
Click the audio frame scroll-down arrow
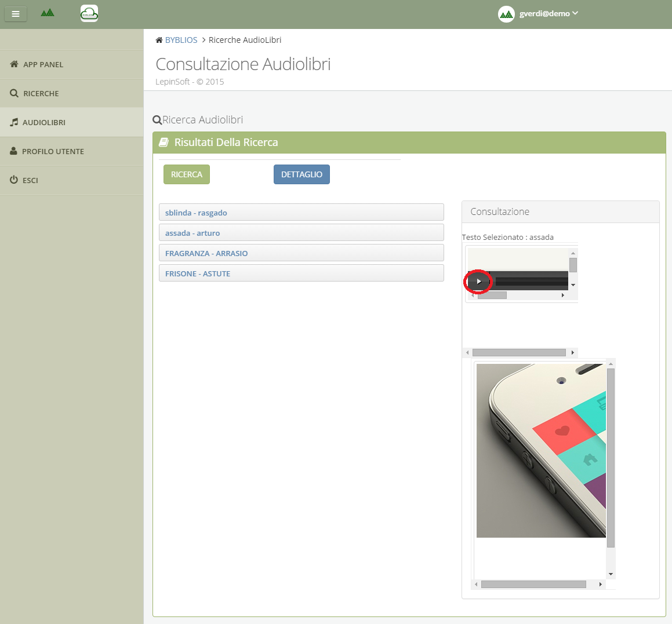(573, 285)
